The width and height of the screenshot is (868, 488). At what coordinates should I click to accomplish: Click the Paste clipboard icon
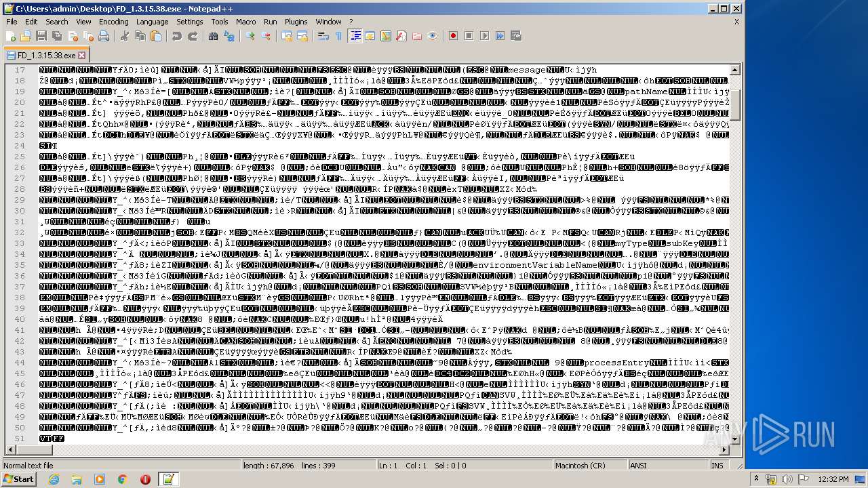coord(156,36)
